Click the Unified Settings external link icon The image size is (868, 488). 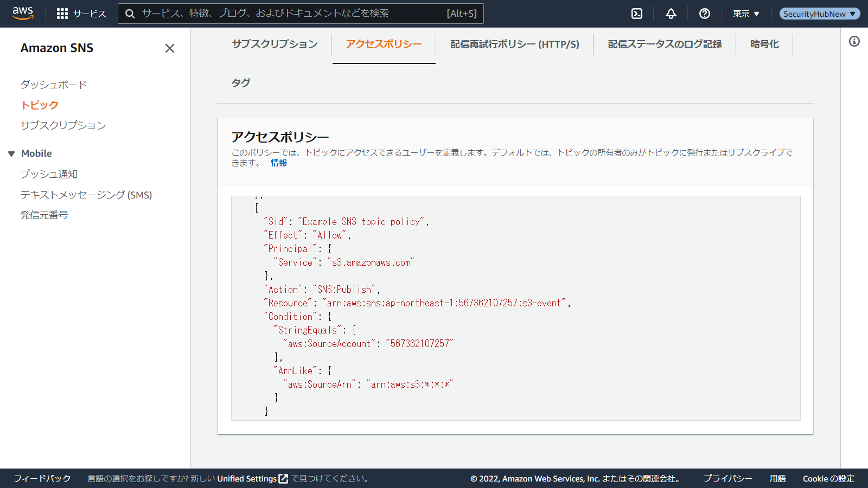[283, 479]
